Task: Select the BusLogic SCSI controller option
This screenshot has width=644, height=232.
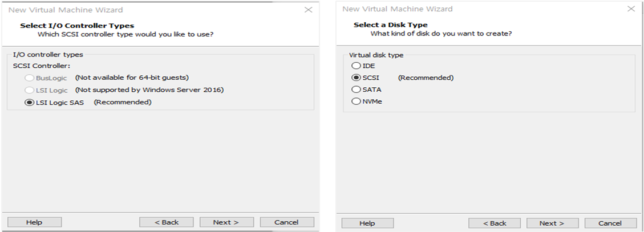Action: click(29, 78)
